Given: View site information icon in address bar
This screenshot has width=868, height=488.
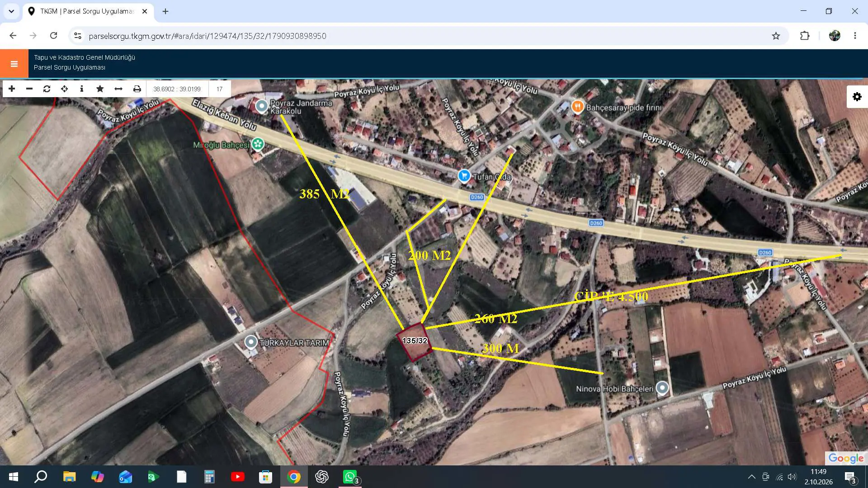Looking at the screenshot, I should (78, 36).
